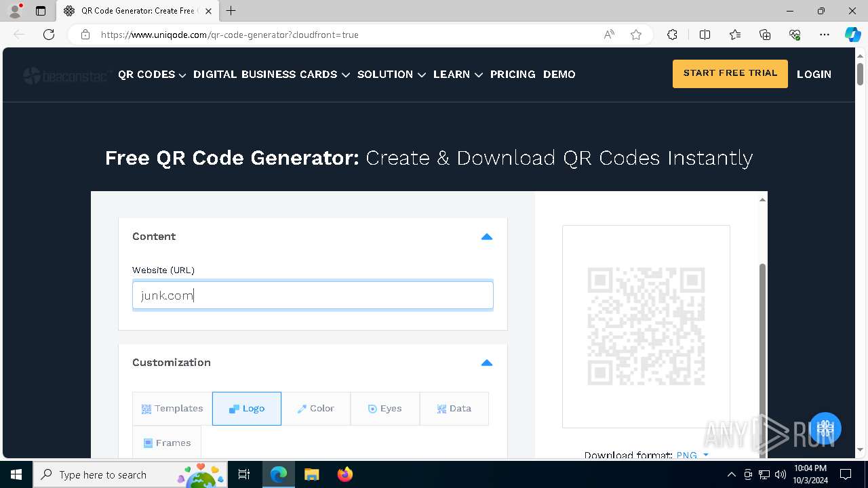The image size is (868, 488).
Task: Open the Windows Start menu
Action: point(16,474)
